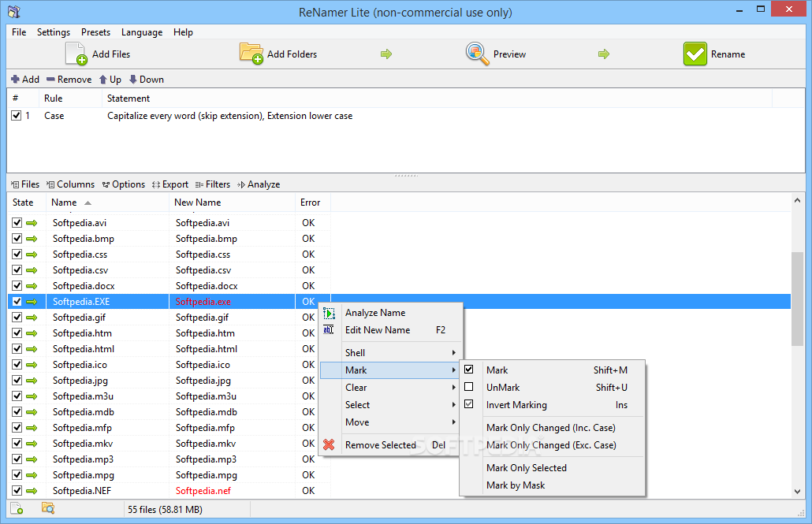
Task: Uncheck the Softpedia.csv file checkbox
Action: coord(17,269)
